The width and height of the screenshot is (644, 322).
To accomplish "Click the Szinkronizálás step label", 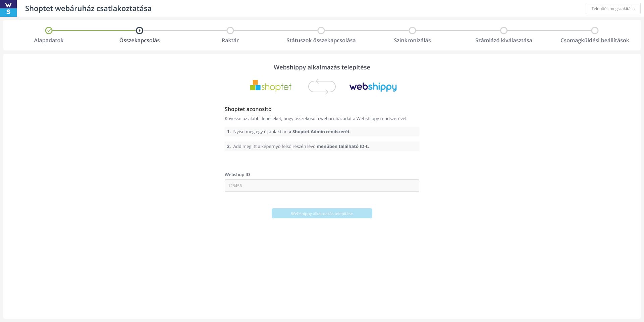I will coord(412,40).
